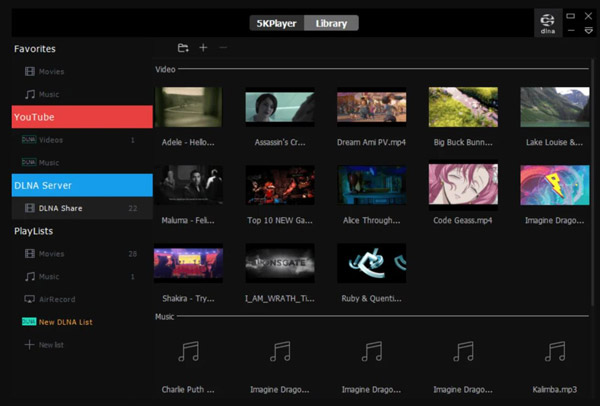Viewport: 600px width, 406px height.
Task: Click the add folder icon
Action: [183, 48]
